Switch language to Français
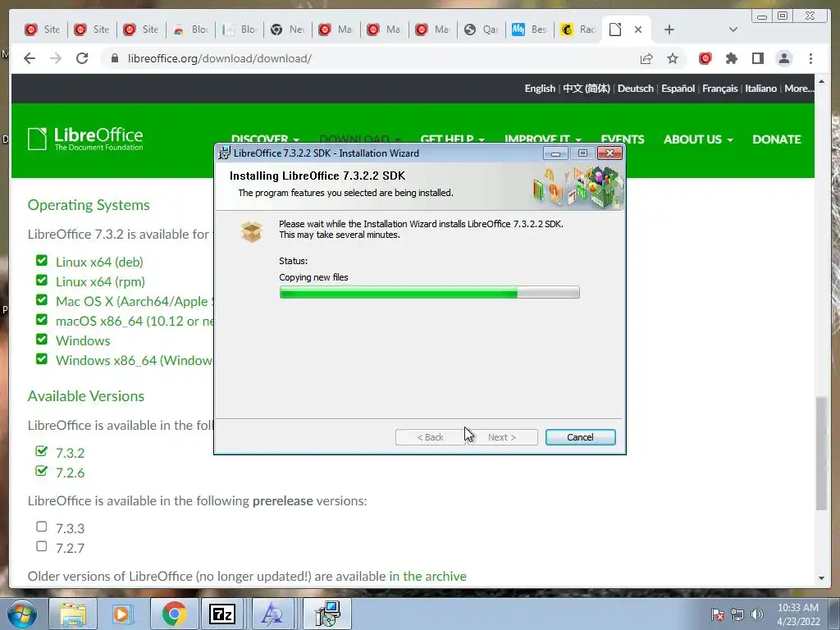This screenshot has width=840, height=630. (719, 89)
